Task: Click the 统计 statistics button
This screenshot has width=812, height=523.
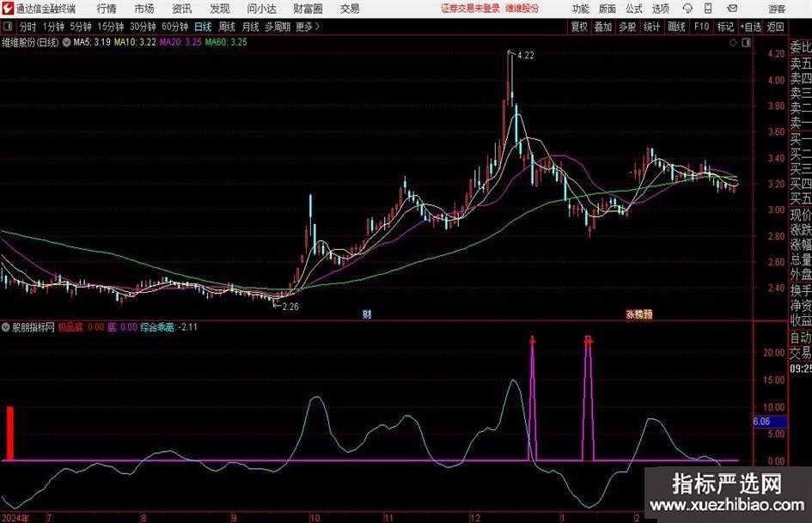Action: [652, 27]
